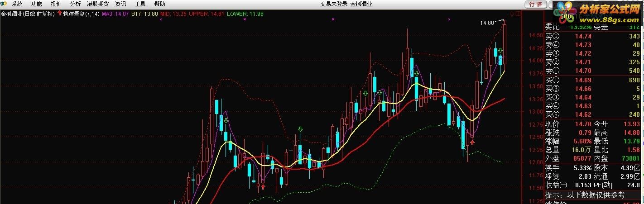Select the 买⑤ 14.62 bid row
Image resolution: width=644 pixels, height=204 pixels.
coord(593,115)
